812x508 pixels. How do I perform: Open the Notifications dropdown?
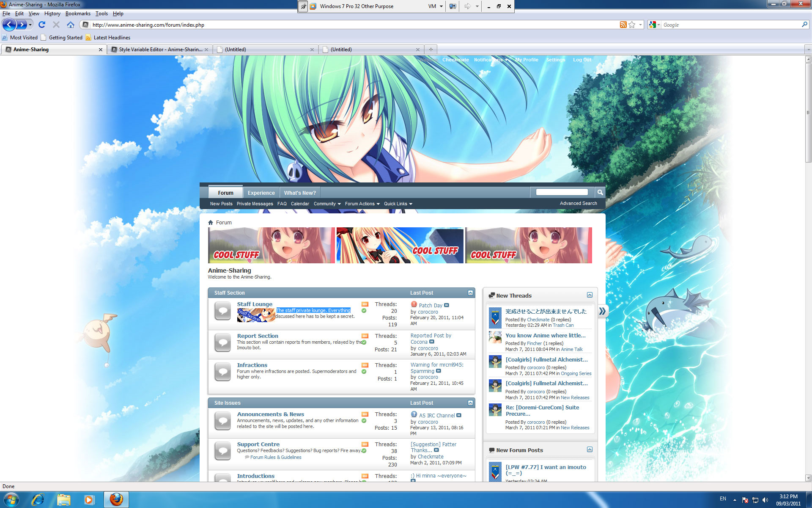tap(491, 60)
